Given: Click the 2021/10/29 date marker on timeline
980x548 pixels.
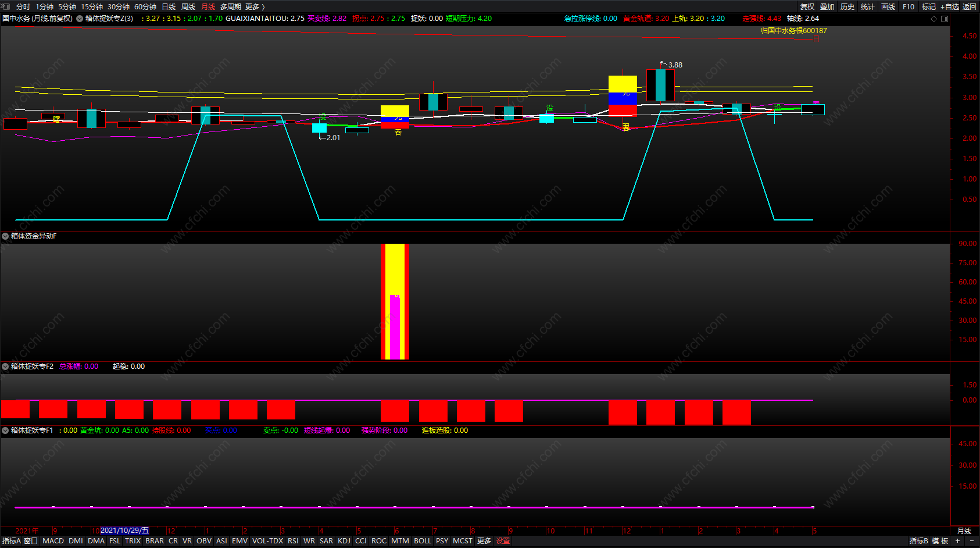Looking at the screenshot, I should pos(124,531).
